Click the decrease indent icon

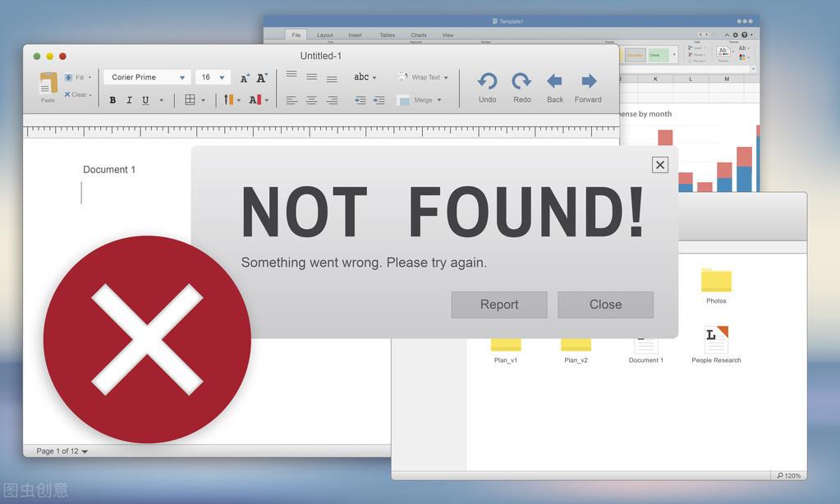pyautogui.click(x=360, y=100)
